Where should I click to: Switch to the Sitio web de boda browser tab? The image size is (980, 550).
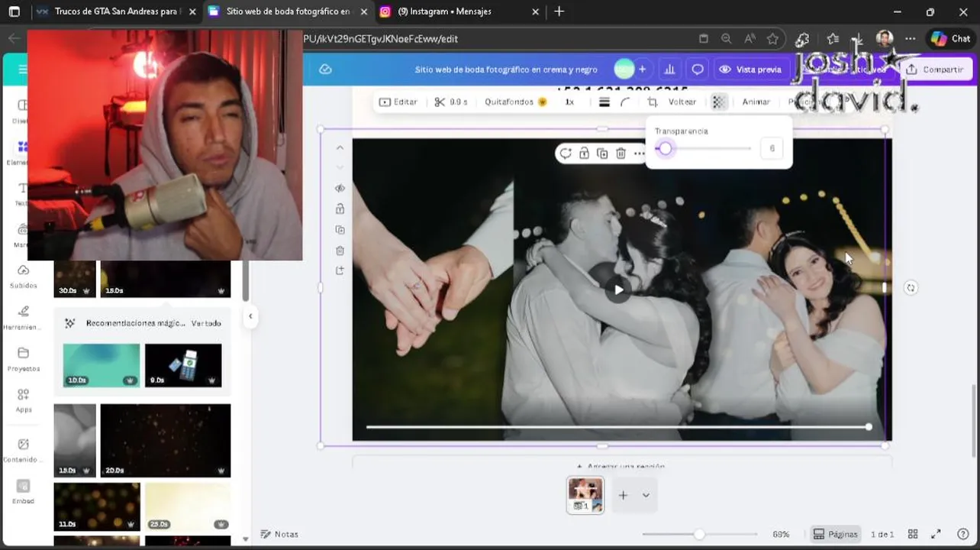[x=289, y=11]
